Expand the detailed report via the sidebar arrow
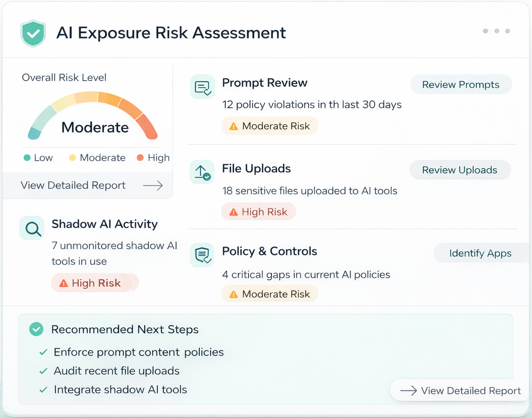 152,185
